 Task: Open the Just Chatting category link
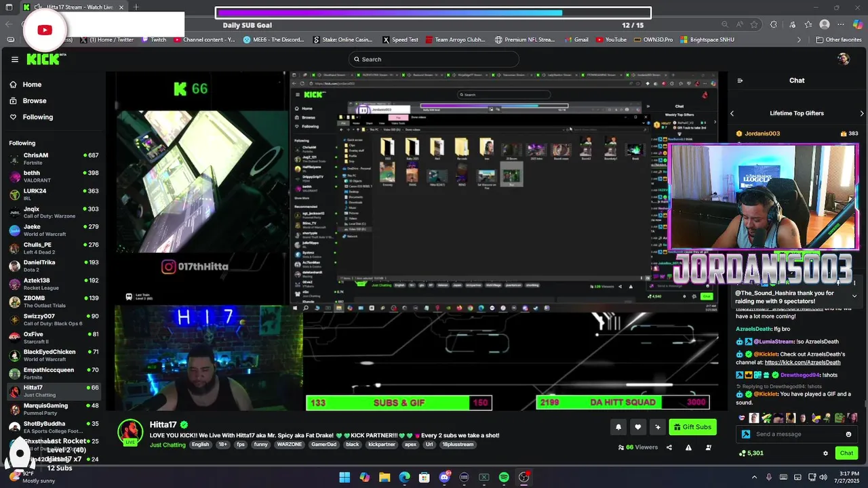[167, 445]
